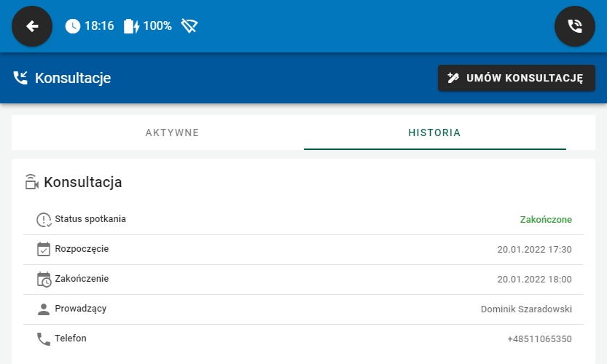This screenshot has width=607, height=364.
Task: Switch to the Aktywne tab
Action: click(172, 132)
